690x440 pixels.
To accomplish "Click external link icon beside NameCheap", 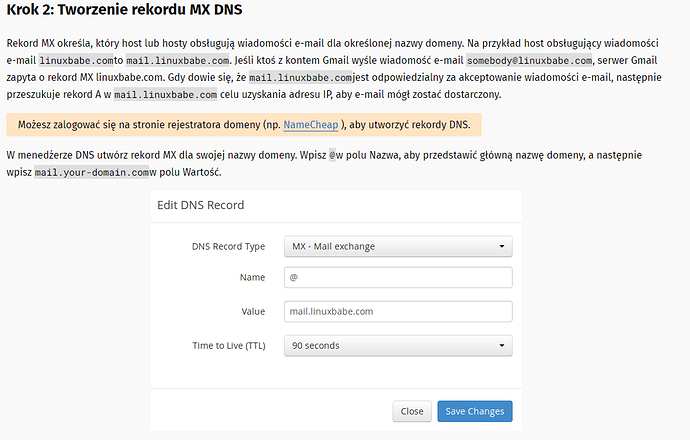I will point(342,125).
